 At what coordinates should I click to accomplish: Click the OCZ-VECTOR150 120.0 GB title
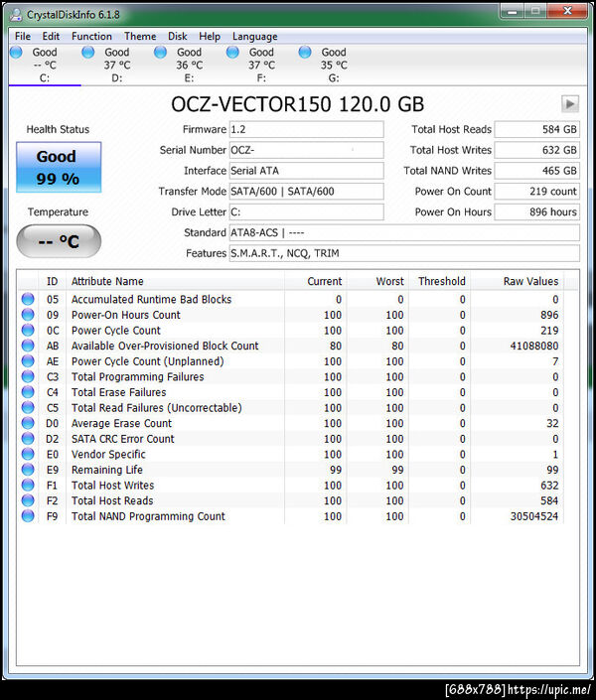298,104
